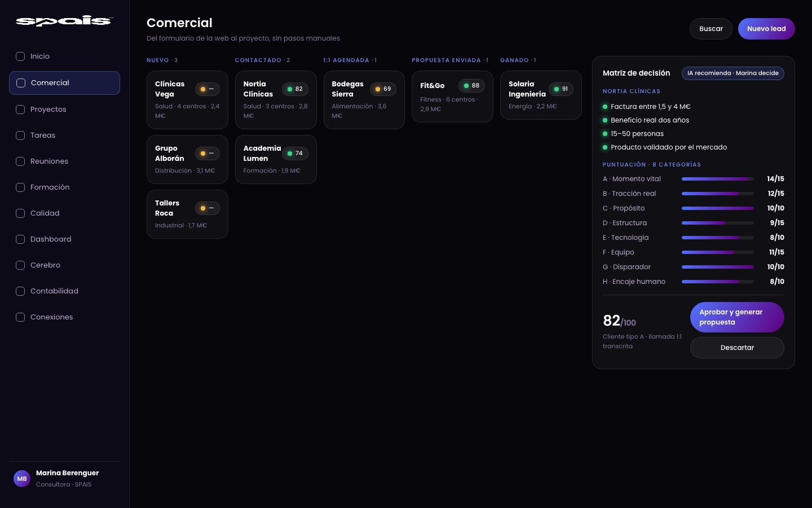Click the 82/100 total score
This screenshot has height=508, width=812.
click(x=619, y=321)
